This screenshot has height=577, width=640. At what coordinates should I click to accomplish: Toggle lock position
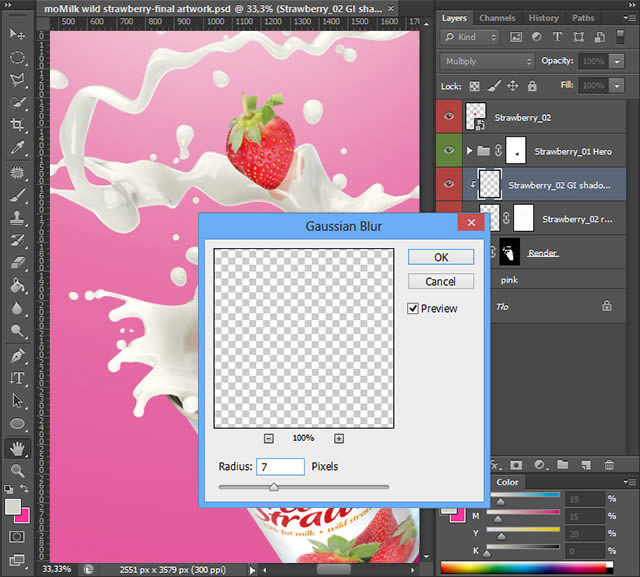point(513,86)
